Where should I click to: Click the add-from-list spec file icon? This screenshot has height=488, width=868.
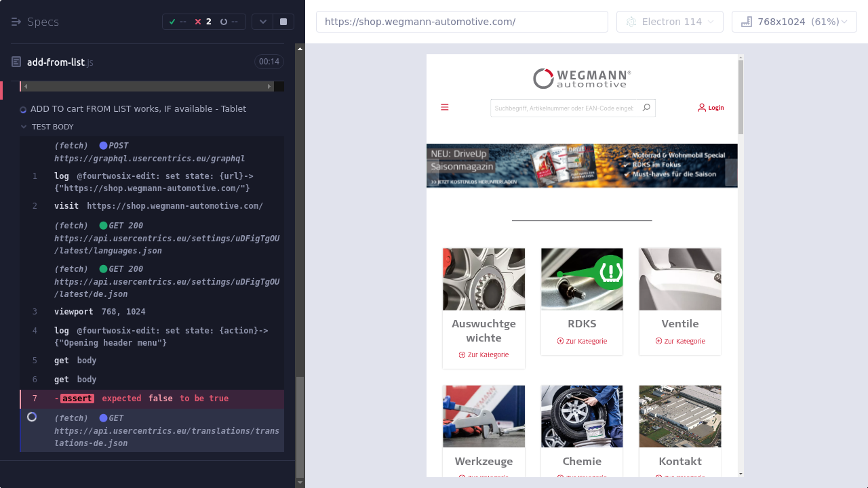coord(16,62)
